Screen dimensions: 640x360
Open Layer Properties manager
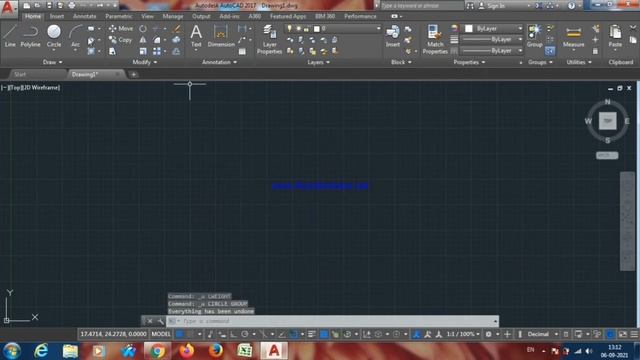pos(269,40)
